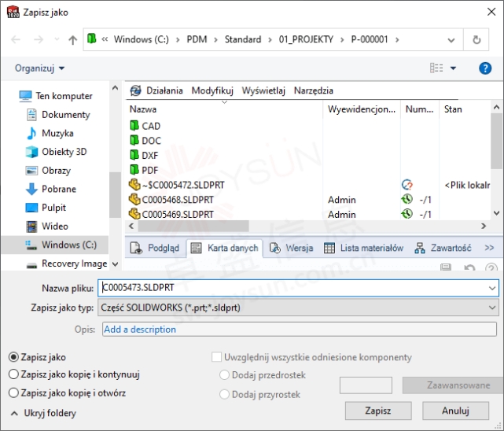The height and width of the screenshot is (431, 504).
Task: Open the blue help question mark
Action: [485, 68]
